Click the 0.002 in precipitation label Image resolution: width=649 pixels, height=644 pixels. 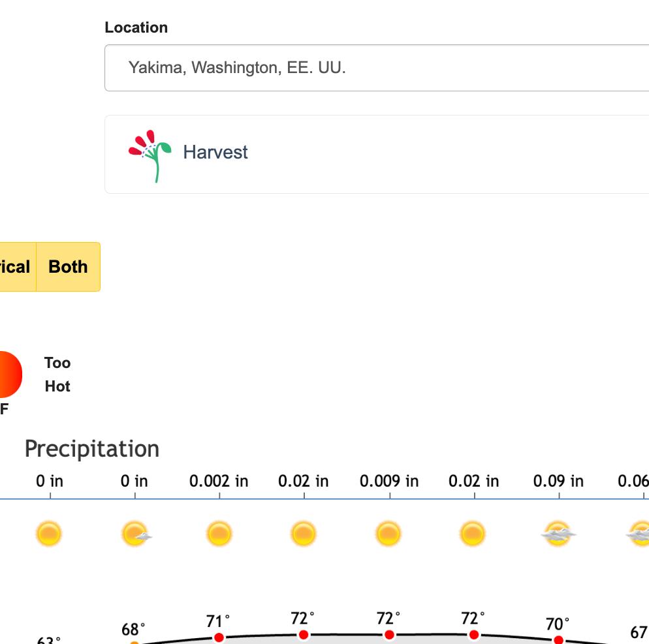[x=219, y=482]
